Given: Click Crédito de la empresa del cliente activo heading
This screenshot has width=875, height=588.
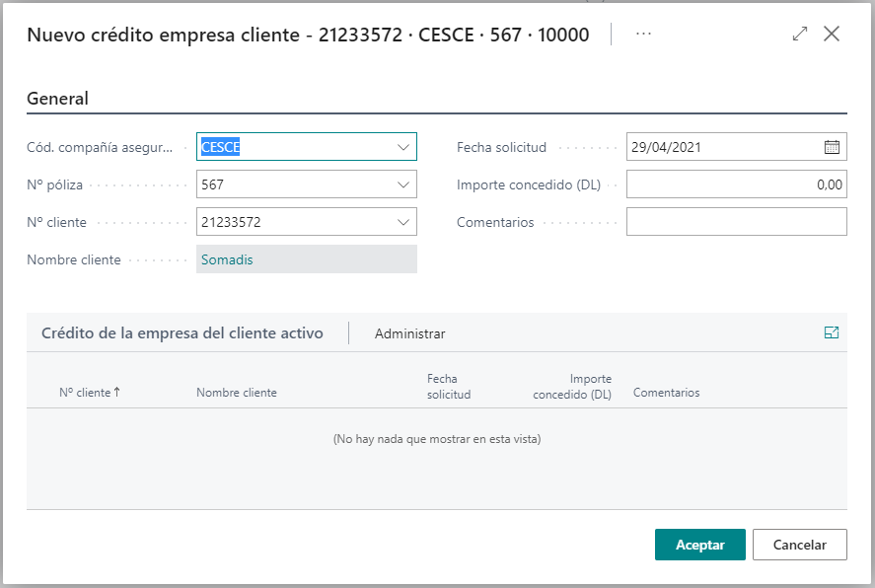Looking at the screenshot, I should coord(182,333).
